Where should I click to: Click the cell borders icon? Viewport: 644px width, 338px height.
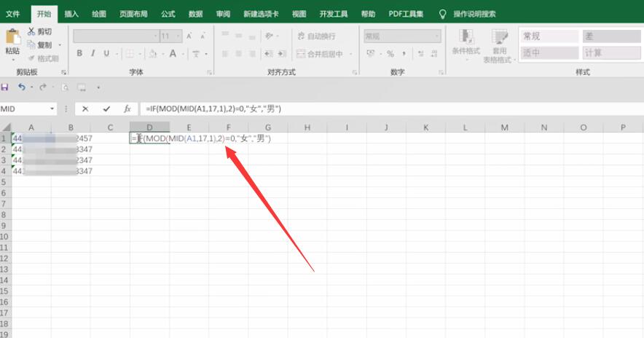coord(130,53)
